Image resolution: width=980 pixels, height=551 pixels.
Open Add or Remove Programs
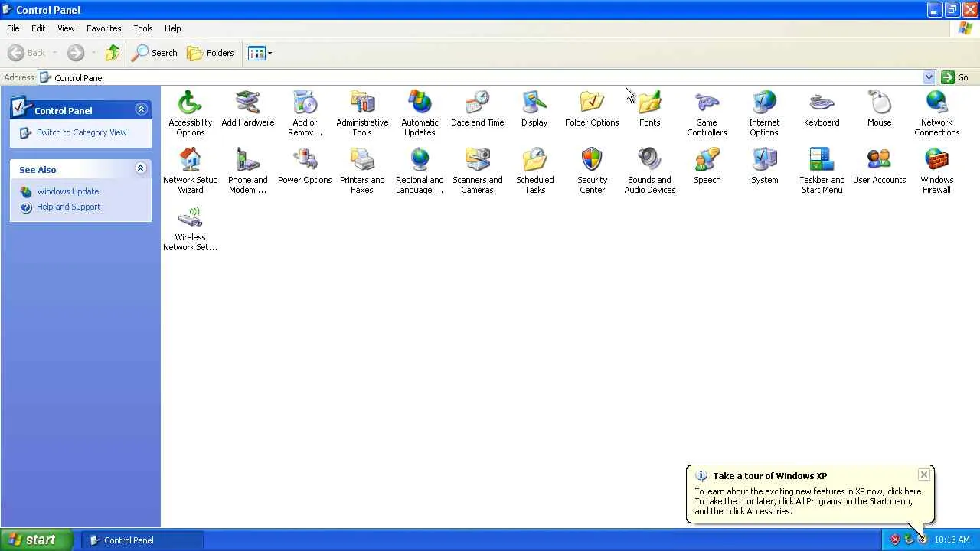(x=305, y=112)
